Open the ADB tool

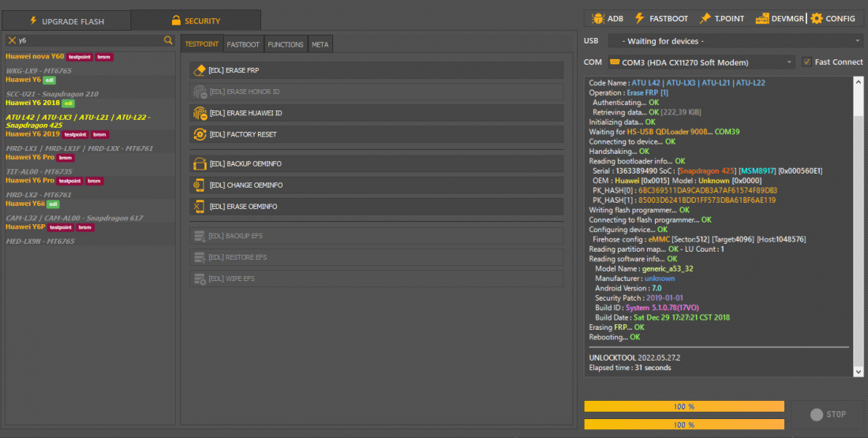pyautogui.click(x=608, y=18)
